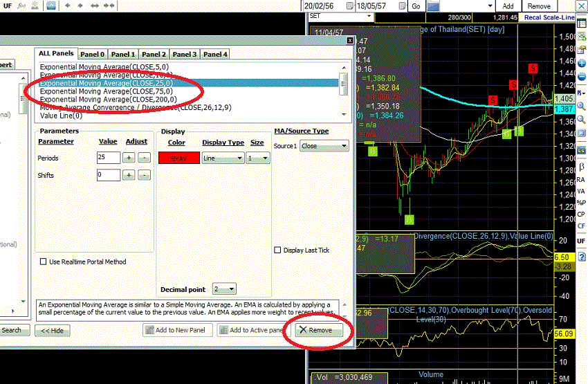Click the zoom out magnifier sidebar icon
This screenshot has width=588, height=384.
[x=582, y=120]
